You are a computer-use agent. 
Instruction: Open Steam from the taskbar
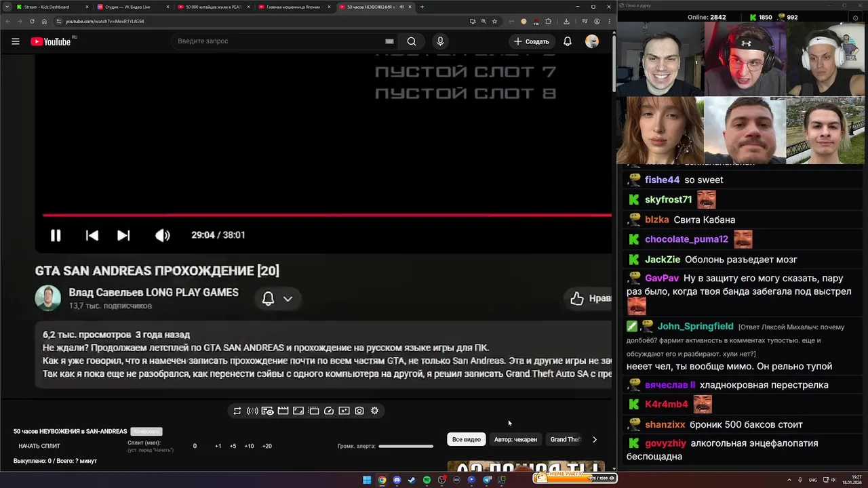click(x=412, y=480)
